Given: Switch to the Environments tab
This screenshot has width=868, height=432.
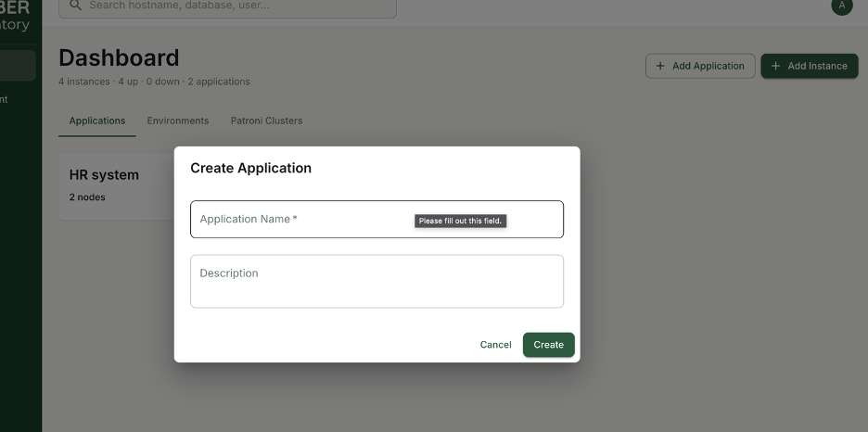Looking at the screenshot, I should [x=178, y=121].
